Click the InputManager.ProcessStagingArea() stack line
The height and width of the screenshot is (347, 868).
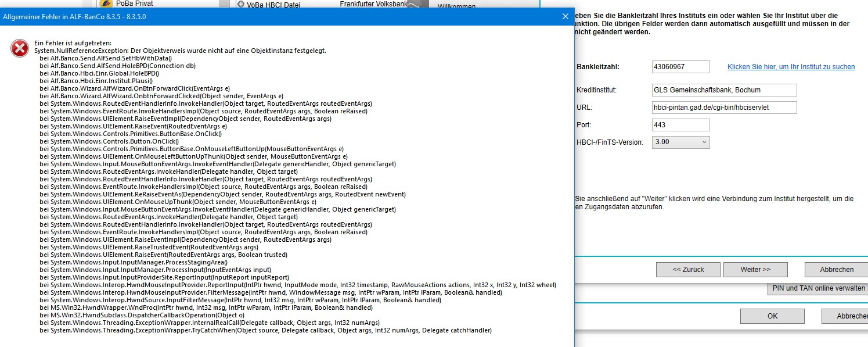134,263
